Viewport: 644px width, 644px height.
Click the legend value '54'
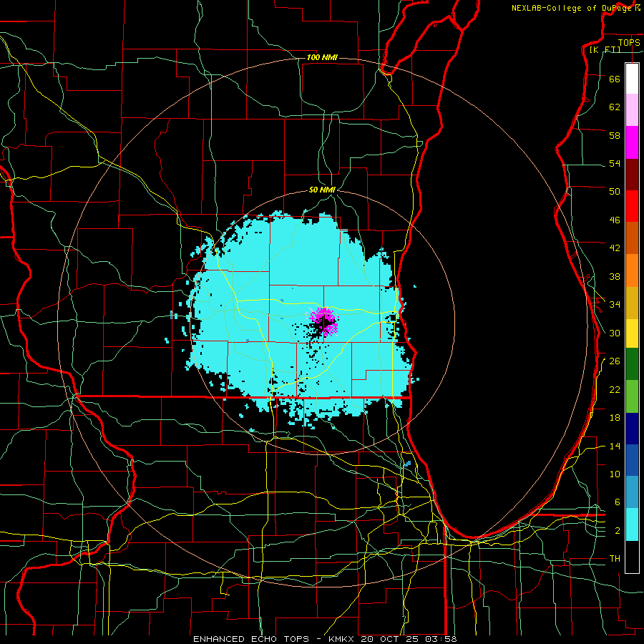pos(615,163)
